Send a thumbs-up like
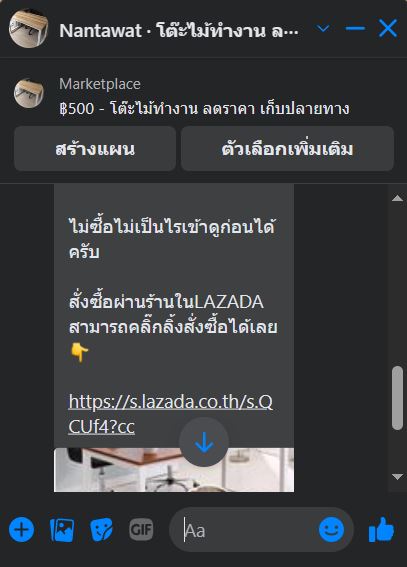The height and width of the screenshot is (567, 407). pyautogui.click(x=382, y=529)
